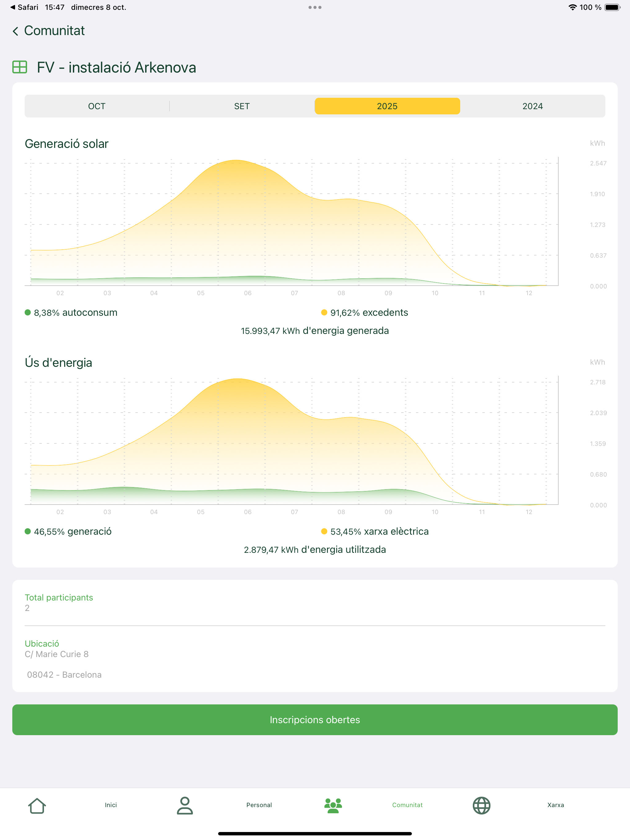The height and width of the screenshot is (840, 630).
Task: Tap the green generació legend dot
Action: point(27,531)
